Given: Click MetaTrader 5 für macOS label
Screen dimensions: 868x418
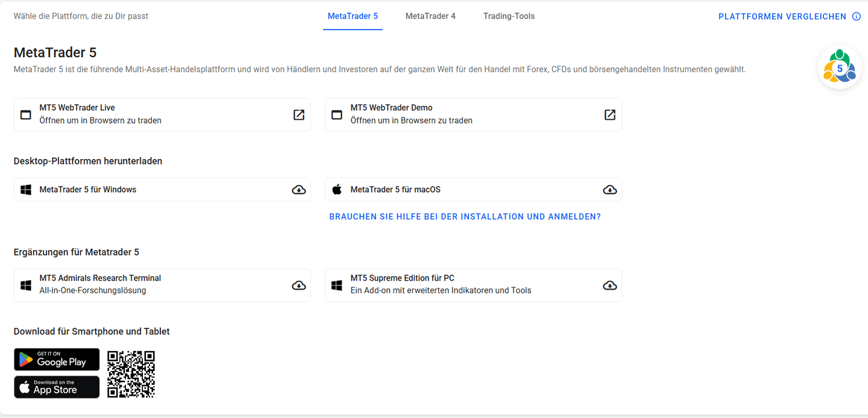Looking at the screenshot, I should click(x=395, y=189).
